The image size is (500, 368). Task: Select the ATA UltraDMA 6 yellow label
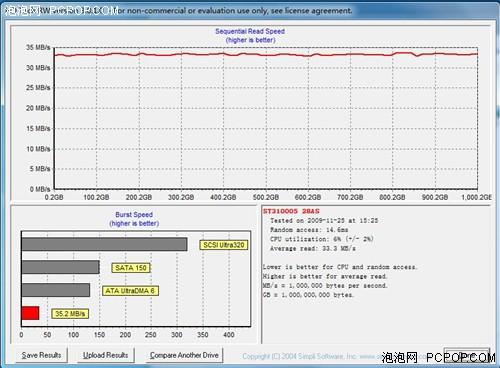(x=130, y=291)
